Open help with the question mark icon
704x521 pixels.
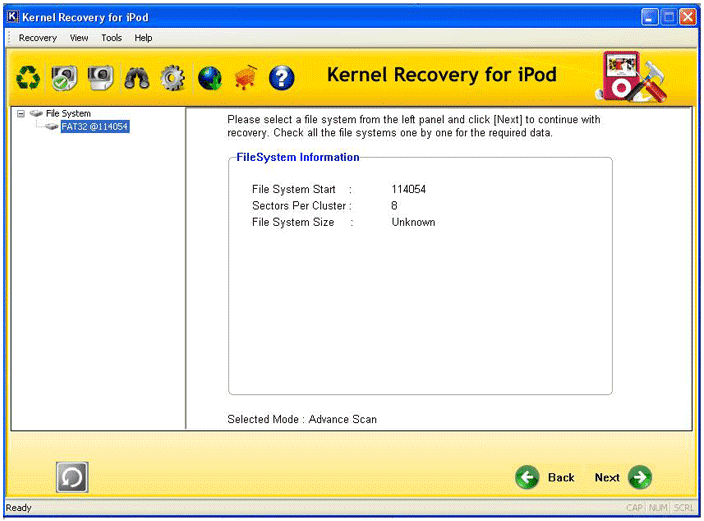(282, 78)
